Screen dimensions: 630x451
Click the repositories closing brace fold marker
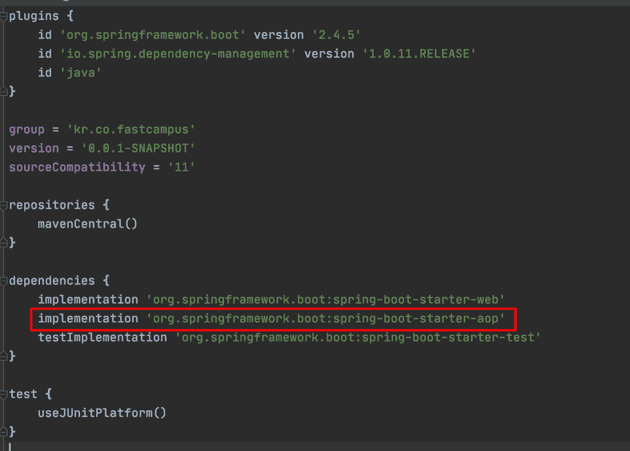point(4,243)
